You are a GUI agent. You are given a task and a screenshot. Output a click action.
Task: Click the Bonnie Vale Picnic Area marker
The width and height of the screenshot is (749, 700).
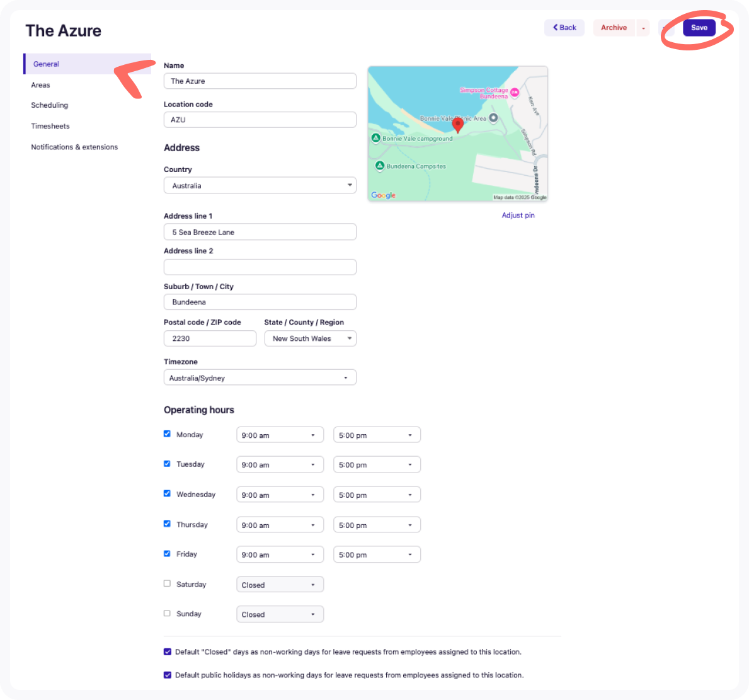click(493, 118)
